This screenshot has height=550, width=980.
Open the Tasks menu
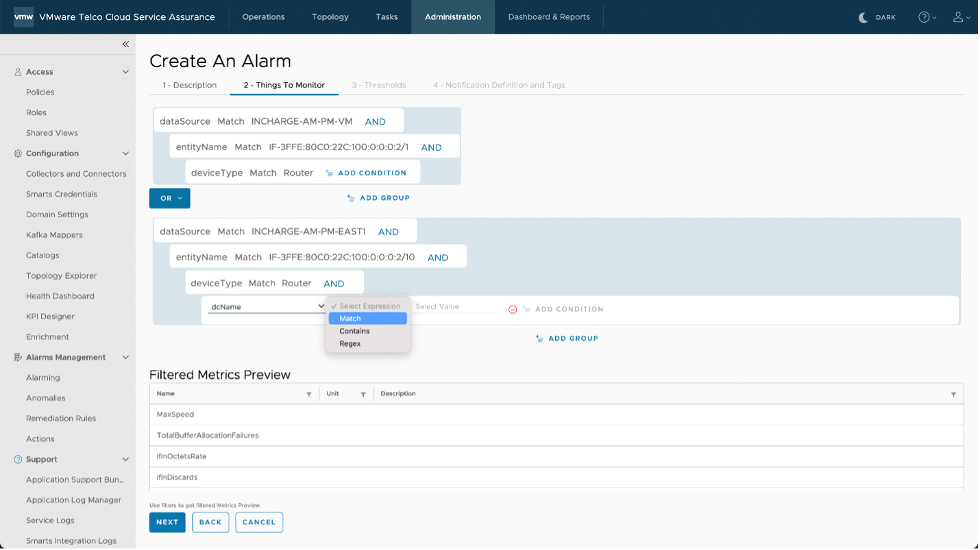pos(387,17)
